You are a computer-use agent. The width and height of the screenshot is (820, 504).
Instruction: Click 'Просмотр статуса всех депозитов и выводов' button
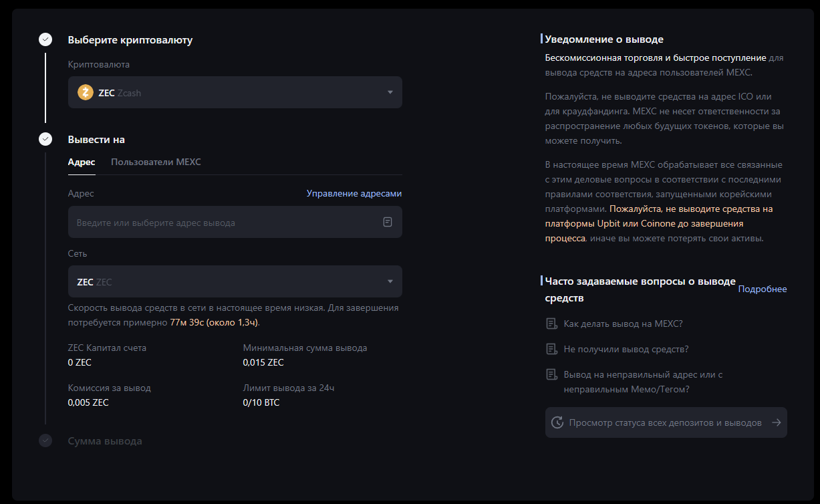pos(665,422)
